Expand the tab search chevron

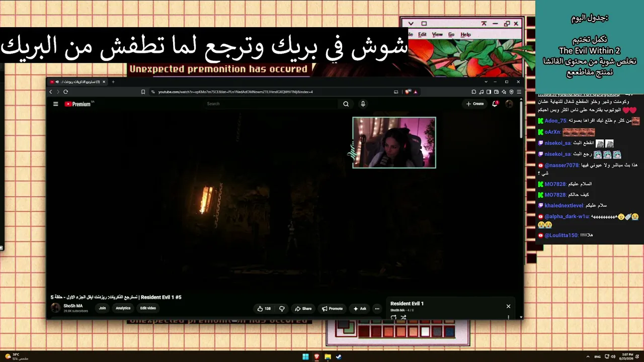pos(486,82)
